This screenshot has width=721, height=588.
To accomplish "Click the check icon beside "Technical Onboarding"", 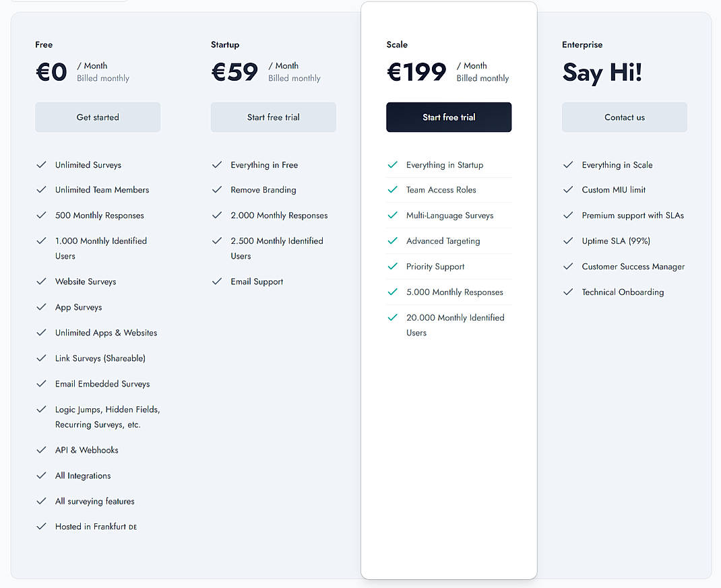I will point(568,292).
